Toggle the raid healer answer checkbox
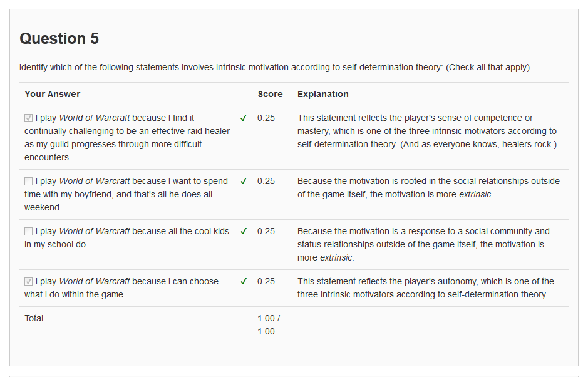 pyautogui.click(x=29, y=118)
